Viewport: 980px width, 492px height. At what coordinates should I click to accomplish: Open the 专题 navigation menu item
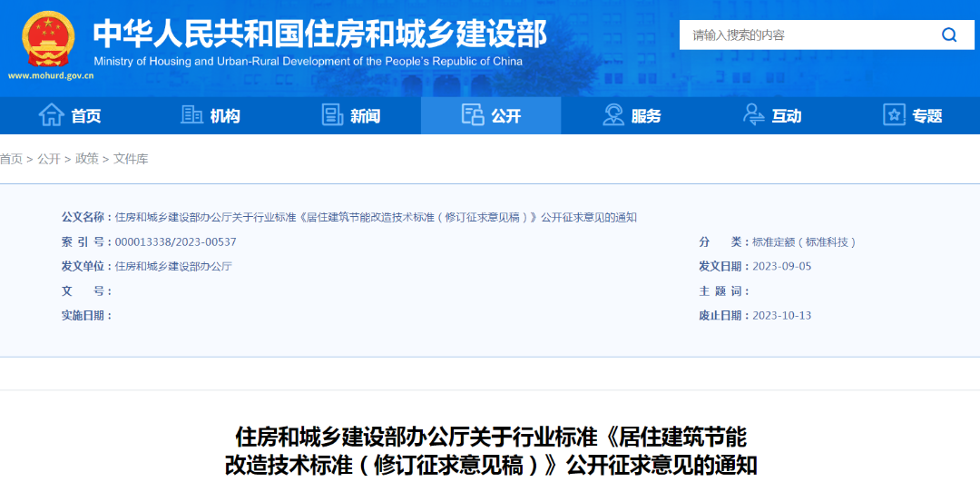(x=911, y=115)
